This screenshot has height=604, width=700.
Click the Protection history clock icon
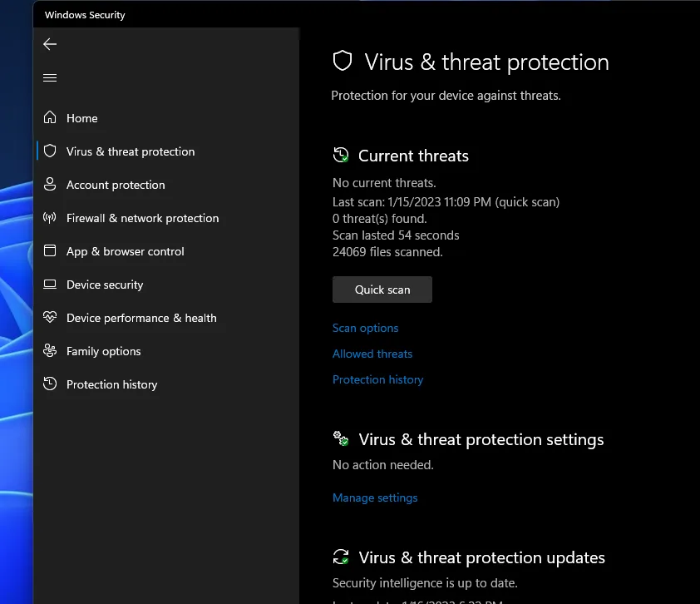pyautogui.click(x=50, y=384)
